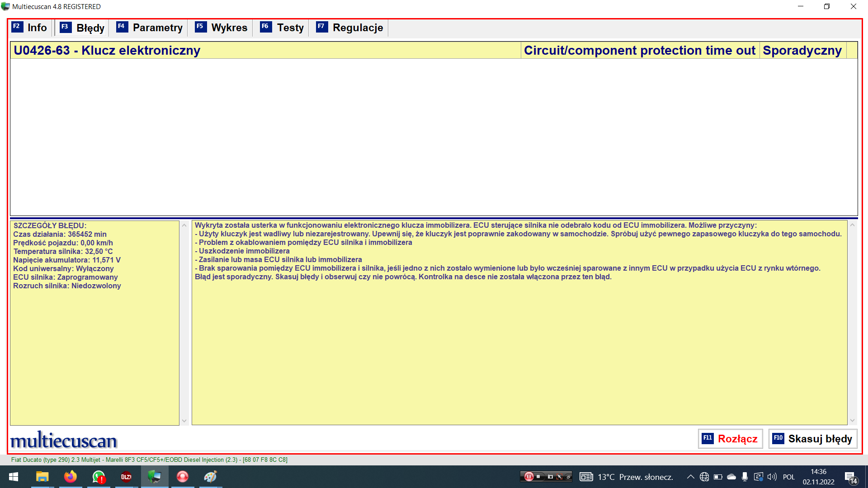The width and height of the screenshot is (868, 488).
Task: Click the multiecuscan logo
Action: coord(64,440)
